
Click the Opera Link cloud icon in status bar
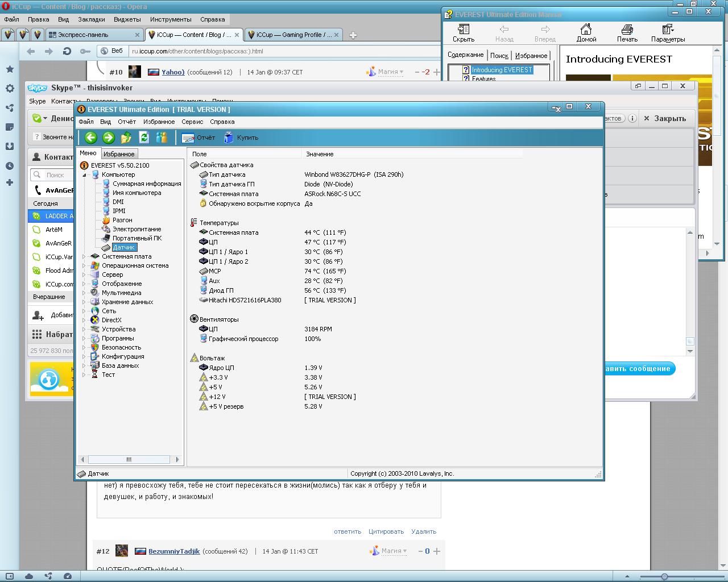tap(29, 576)
